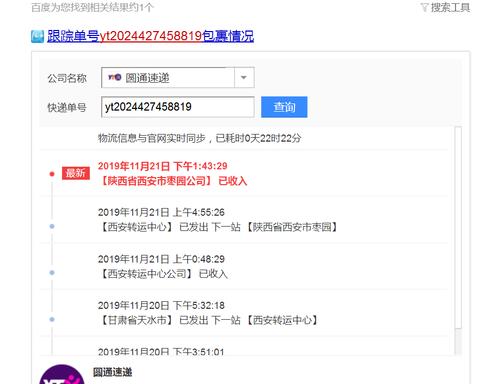Click the timeline dot beside 上午4:55:26 entry
The image size is (499, 384).
[x=52, y=226]
